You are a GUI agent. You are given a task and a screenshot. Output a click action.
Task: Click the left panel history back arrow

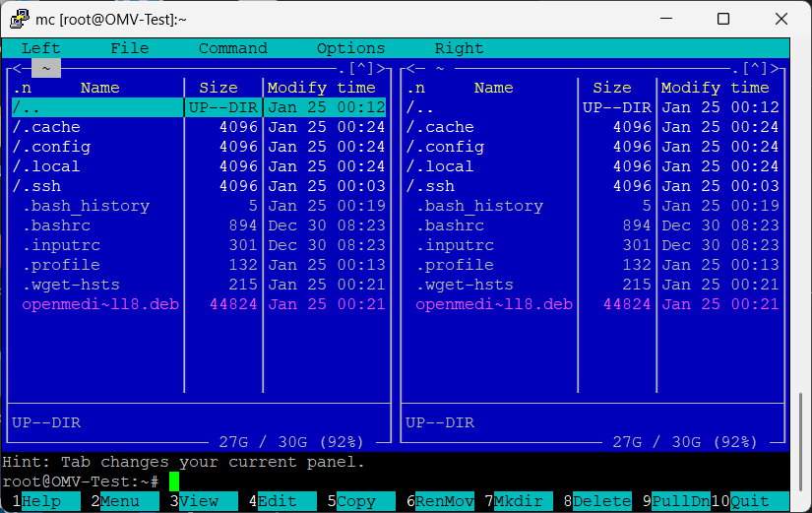coord(17,68)
